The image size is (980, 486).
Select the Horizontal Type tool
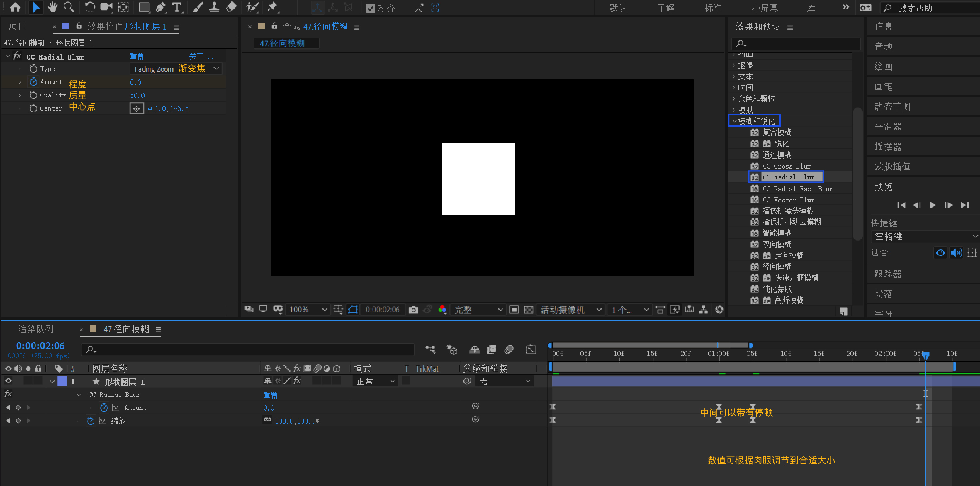click(177, 7)
